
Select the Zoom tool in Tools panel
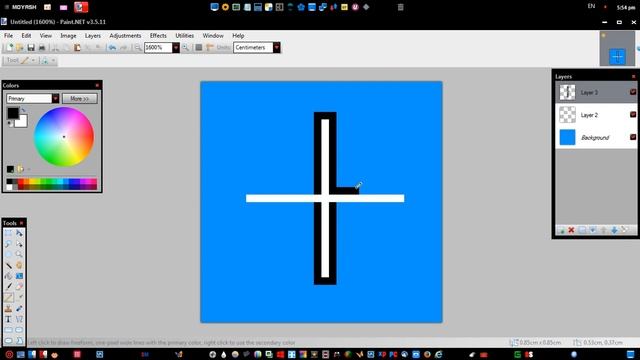pos(19,254)
